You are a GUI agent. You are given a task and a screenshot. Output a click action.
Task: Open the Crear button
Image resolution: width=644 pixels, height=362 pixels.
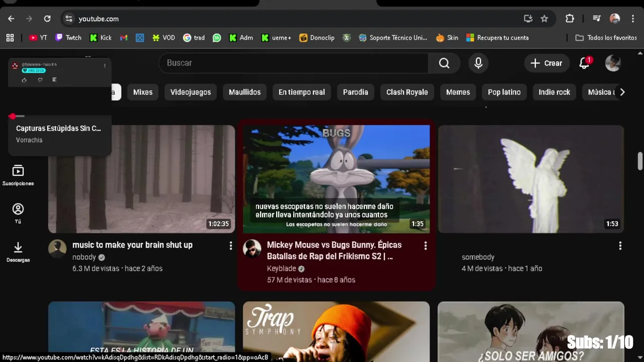547,63
